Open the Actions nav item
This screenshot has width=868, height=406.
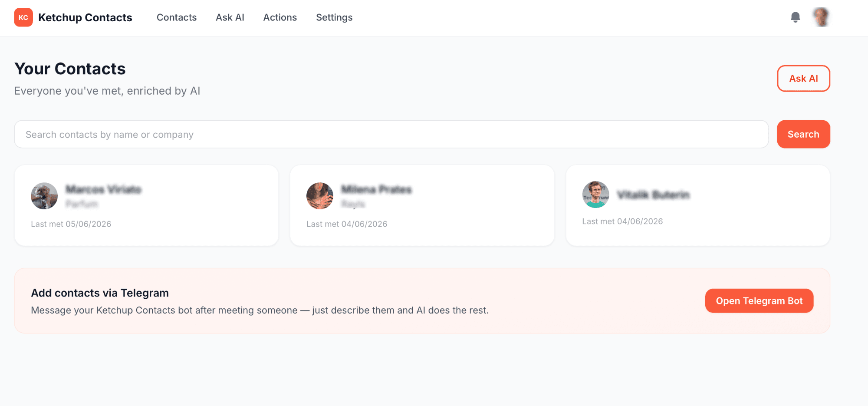(x=280, y=17)
